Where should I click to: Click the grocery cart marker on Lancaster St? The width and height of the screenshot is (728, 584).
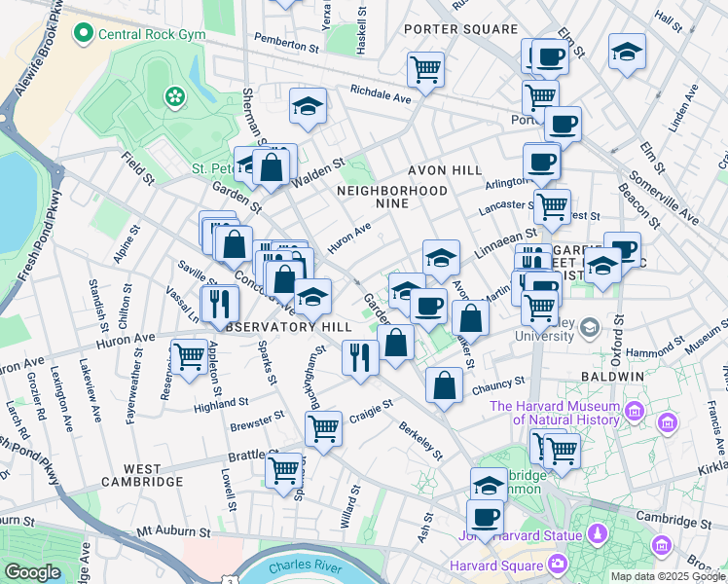(x=552, y=207)
